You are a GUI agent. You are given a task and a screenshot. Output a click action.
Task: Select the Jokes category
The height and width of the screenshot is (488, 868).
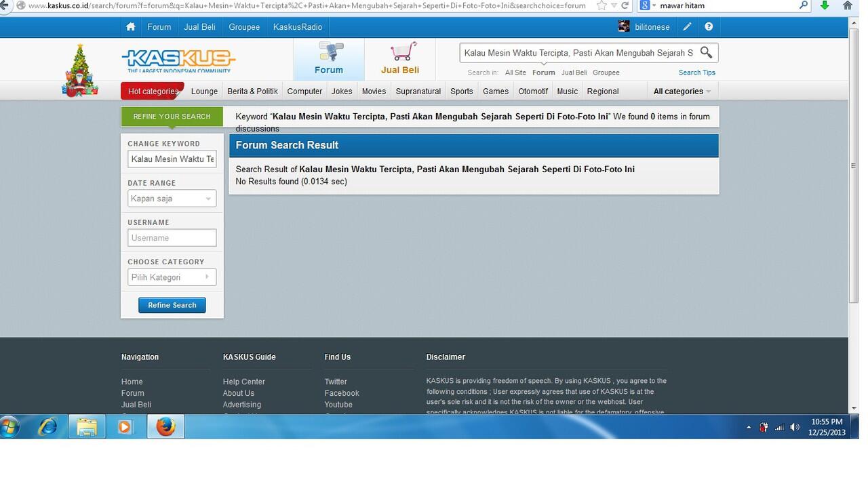click(342, 91)
